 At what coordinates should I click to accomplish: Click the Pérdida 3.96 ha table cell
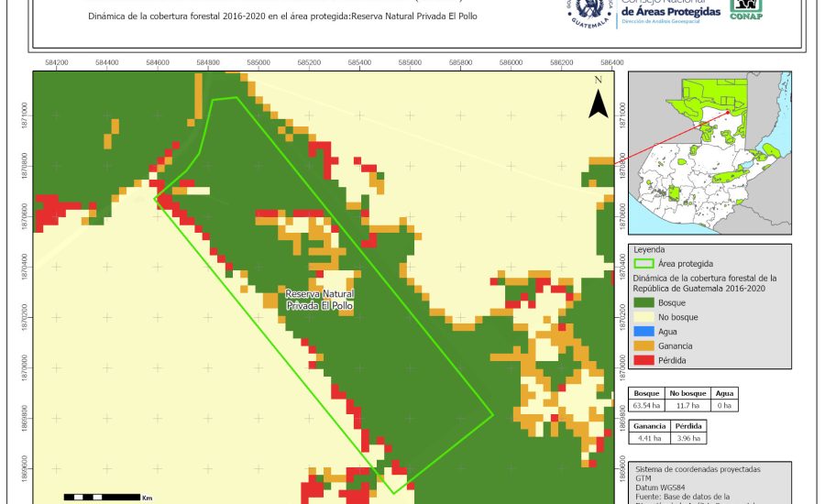click(689, 439)
